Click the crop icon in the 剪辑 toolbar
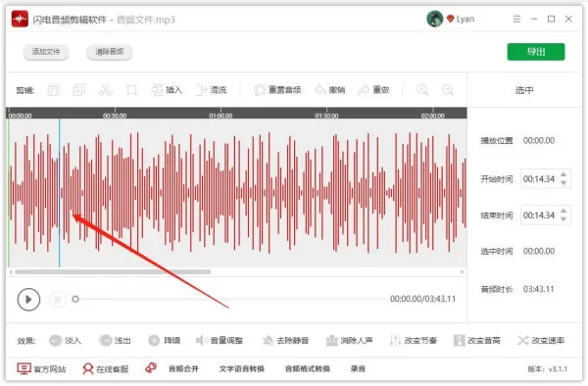Viewport: 588px width, 386px height. (131, 90)
